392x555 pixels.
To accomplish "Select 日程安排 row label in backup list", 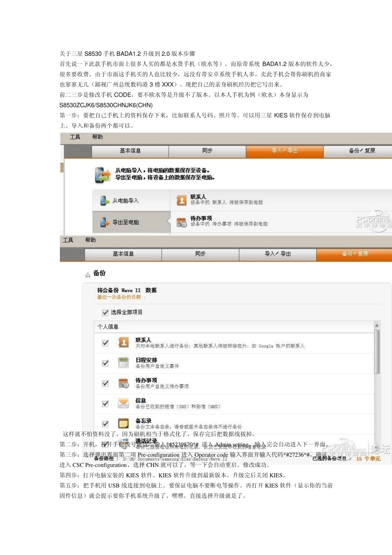I will coord(146,360).
